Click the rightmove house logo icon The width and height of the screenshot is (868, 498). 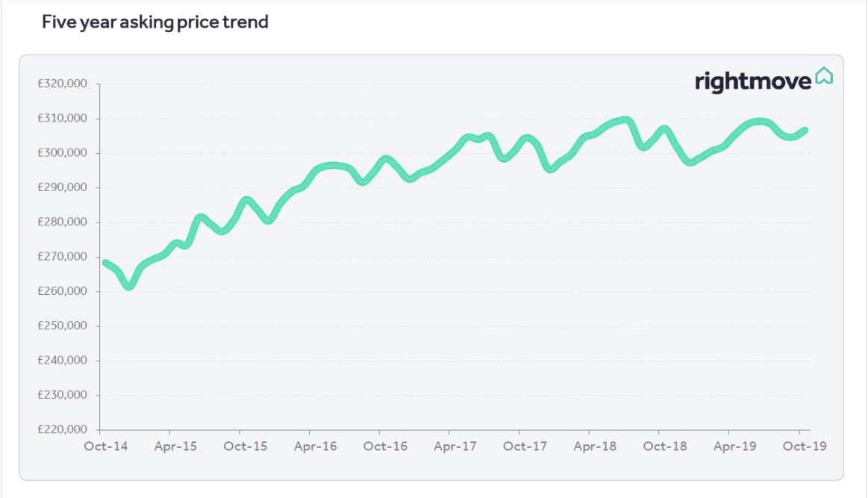tap(824, 75)
